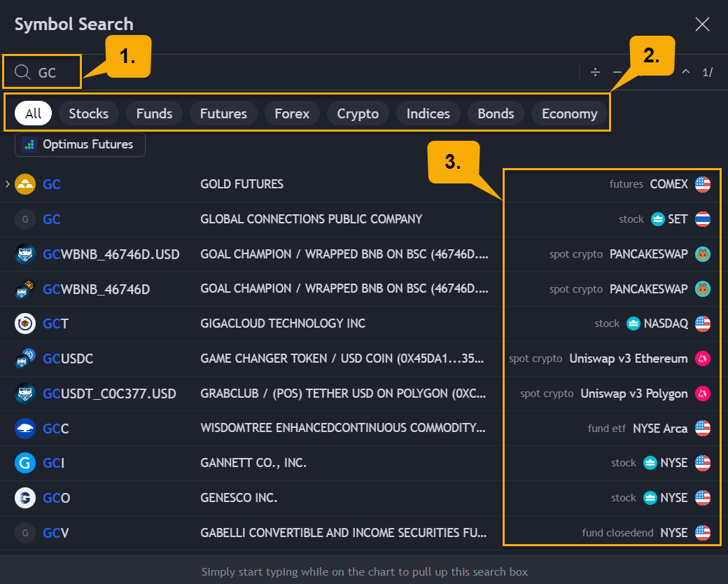Toggle the Futures category filter
Screen dimensions: 728x584
(x=223, y=113)
